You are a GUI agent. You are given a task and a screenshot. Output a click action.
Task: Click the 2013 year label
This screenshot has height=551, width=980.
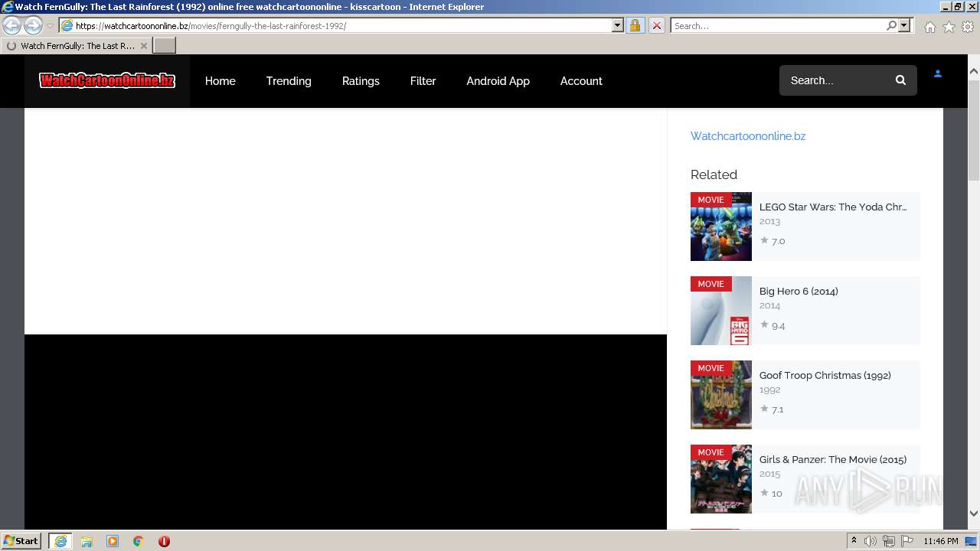[x=769, y=221]
